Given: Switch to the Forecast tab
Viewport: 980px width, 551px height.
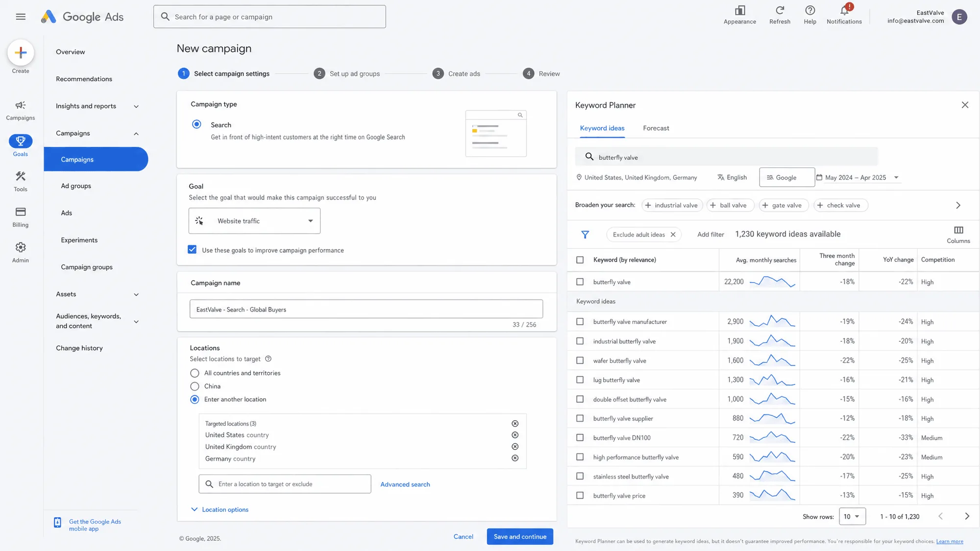Looking at the screenshot, I should 656,128.
